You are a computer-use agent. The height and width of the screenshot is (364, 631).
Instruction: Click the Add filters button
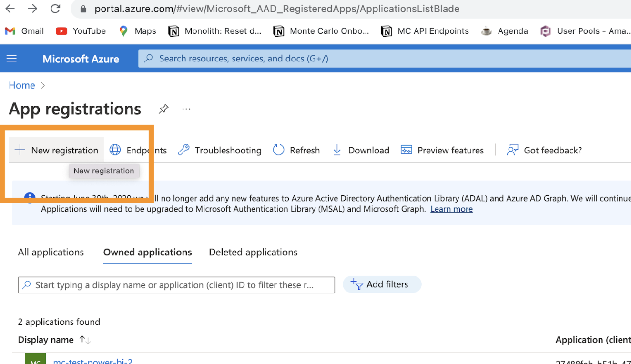(x=382, y=284)
